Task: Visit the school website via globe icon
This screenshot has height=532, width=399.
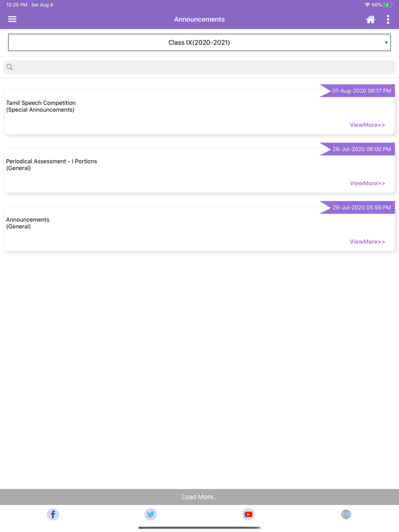Action: (x=346, y=514)
